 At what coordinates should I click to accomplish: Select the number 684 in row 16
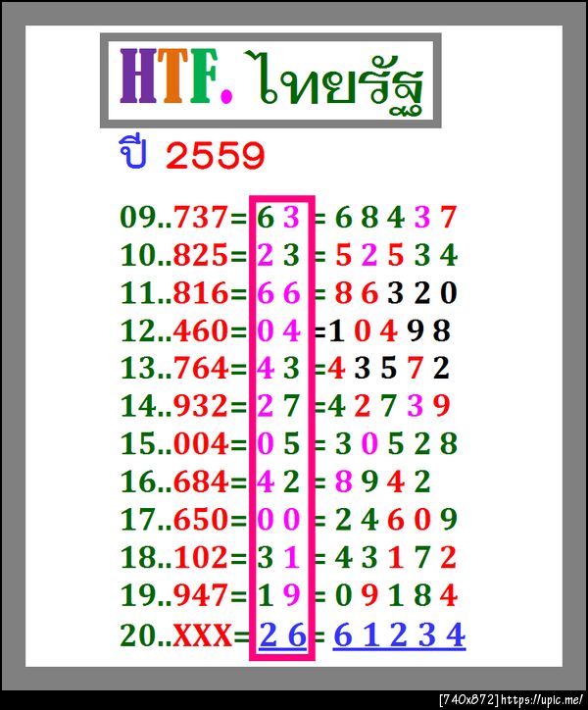(201, 482)
